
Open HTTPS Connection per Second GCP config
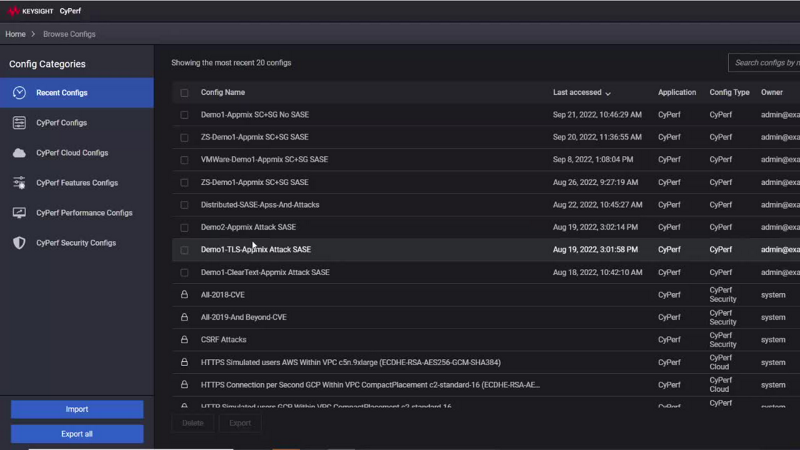(x=370, y=385)
